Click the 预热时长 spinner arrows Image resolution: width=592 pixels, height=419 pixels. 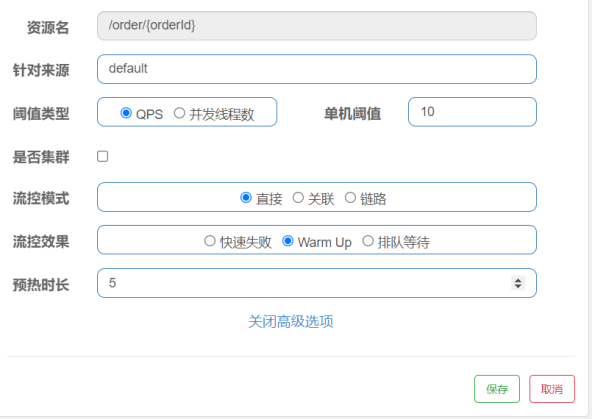click(518, 283)
